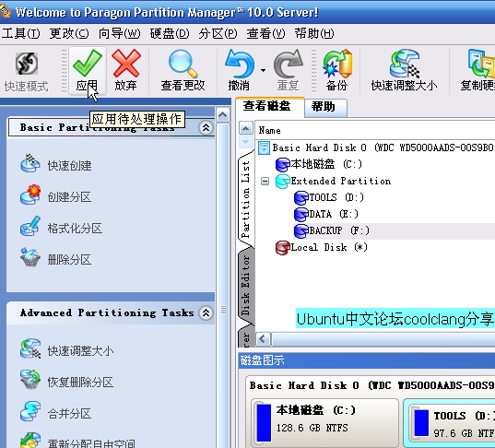Open View Changes (查看更改) magnifier icon
This screenshot has height=448, width=495.
(x=183, y=65)
